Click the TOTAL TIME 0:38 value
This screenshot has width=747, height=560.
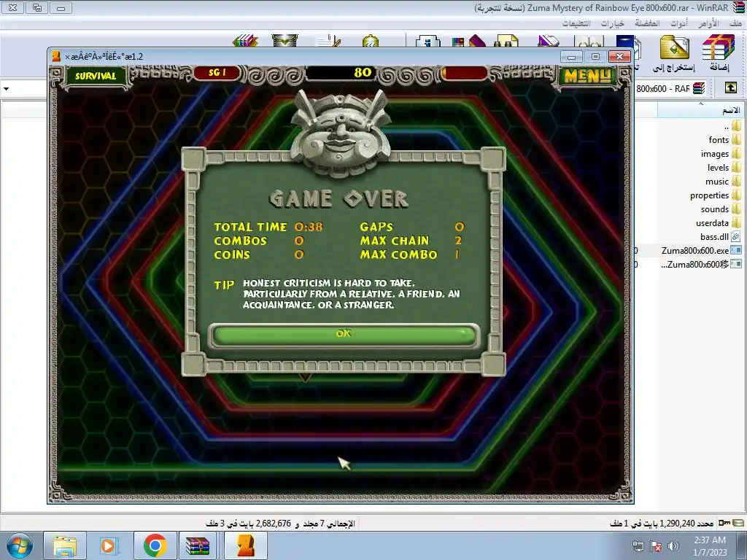pyautogui.click(x=309, y=227)
